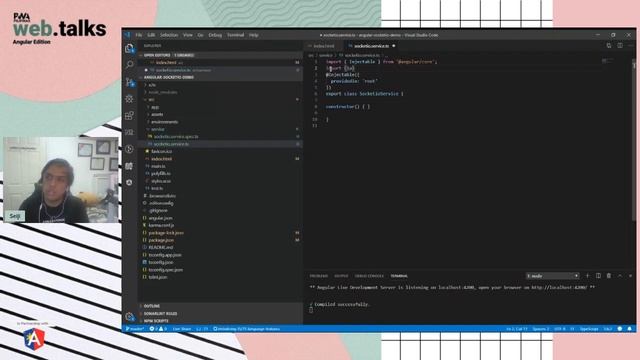Switch to index.html editor tab
Image resolution: width=640 pixels, height=360 pixels.
click(x=324, y=46)
